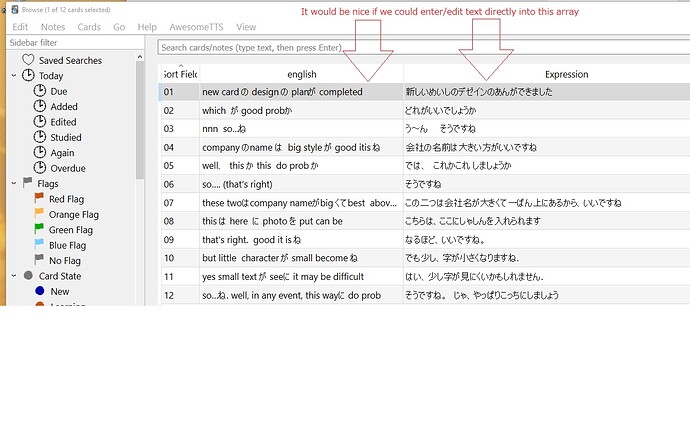Click the Due clock icon
This screenshot has height=434, width=690.
(x=40, y=91)
